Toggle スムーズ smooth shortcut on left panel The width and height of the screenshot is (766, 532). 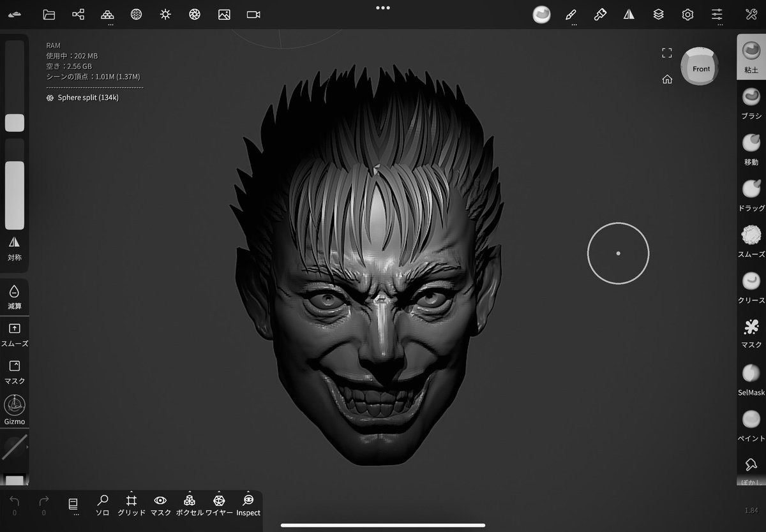point(14,335)
